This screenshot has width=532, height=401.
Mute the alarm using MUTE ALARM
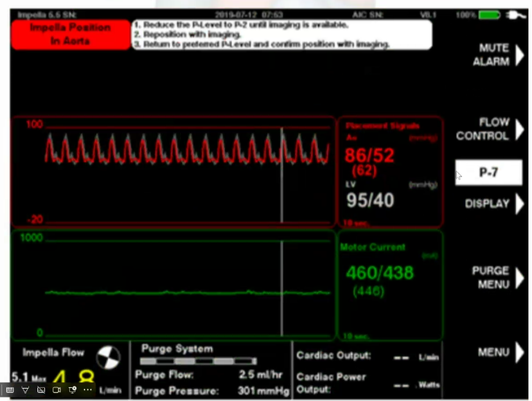coord(492,55)
